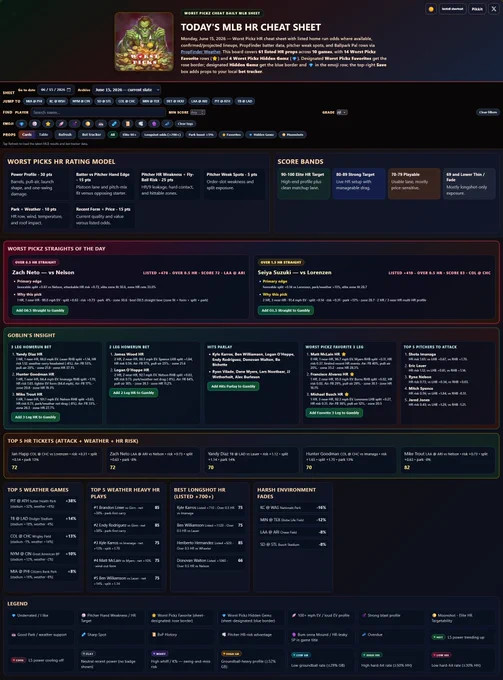This screenshot has width=503, height=680.
Task: Enable the Longshot odds filter chip
Action: [163, 134]
